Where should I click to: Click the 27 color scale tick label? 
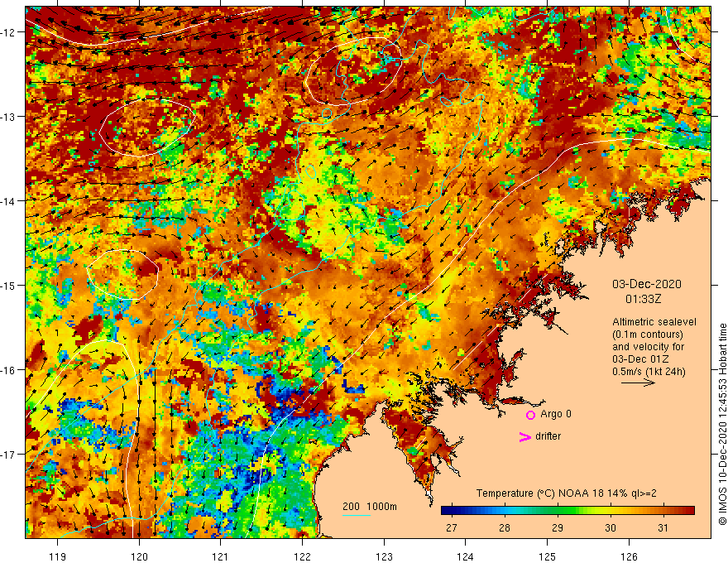click(x=451, y=527)
